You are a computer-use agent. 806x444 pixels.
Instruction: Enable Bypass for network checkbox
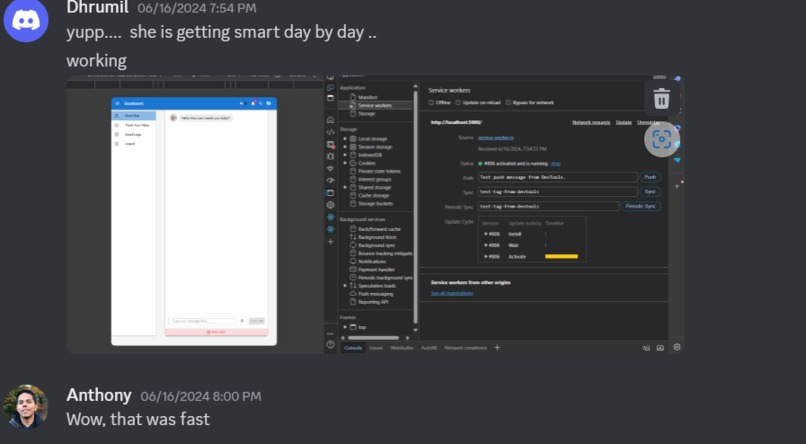(508, 103)
